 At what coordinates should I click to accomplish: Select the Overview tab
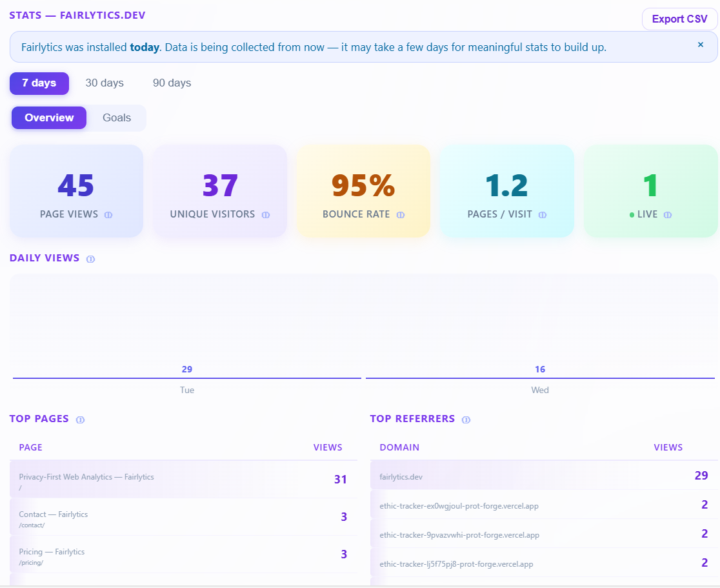(48, 117)
